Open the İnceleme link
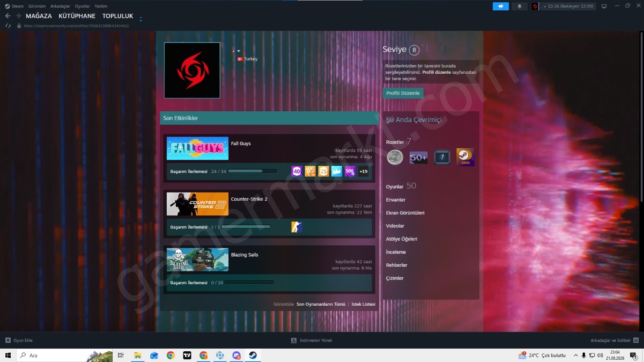644x362 pixels. (396, 252)
